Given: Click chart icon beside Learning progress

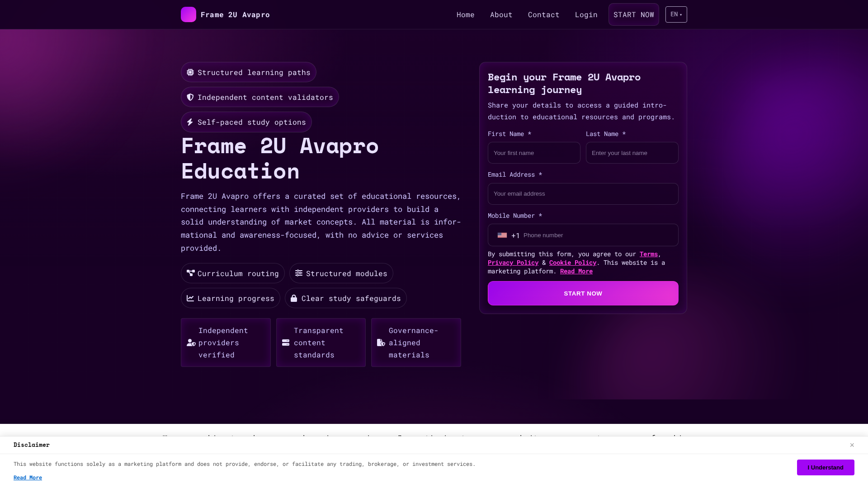Looking at the screenshot, I should click(190, 298).
